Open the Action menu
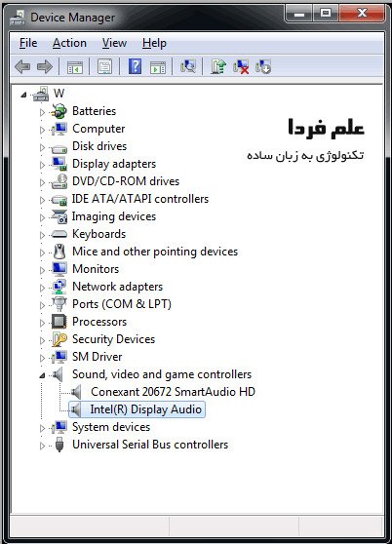This screenshot has height=544, width=392. coord(69,43)
